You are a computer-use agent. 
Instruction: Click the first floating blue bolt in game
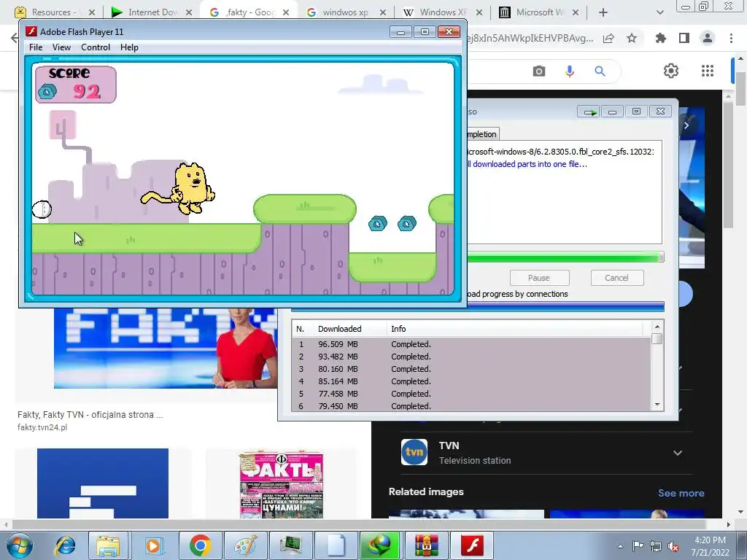378,223
